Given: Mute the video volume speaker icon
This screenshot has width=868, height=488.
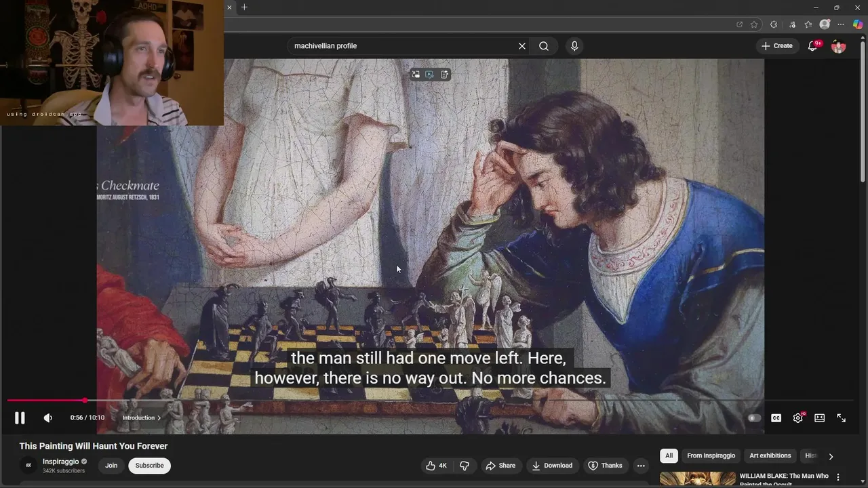Looking at the screenshot, I should 48,418.
